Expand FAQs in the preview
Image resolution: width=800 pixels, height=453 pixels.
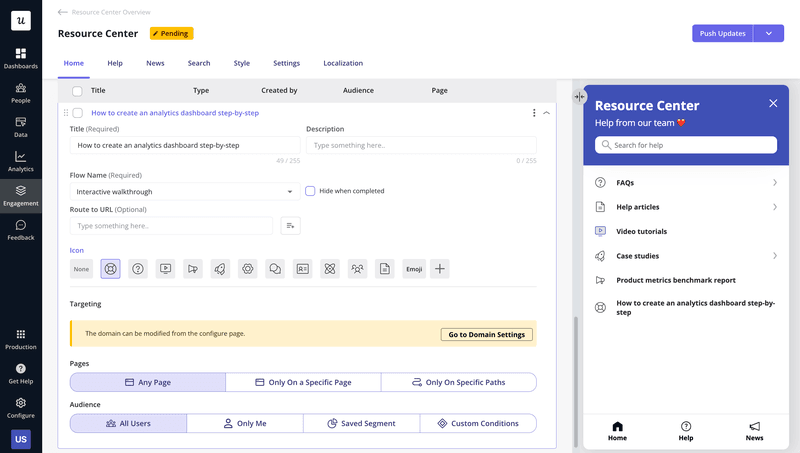click(x=686, y=183)
